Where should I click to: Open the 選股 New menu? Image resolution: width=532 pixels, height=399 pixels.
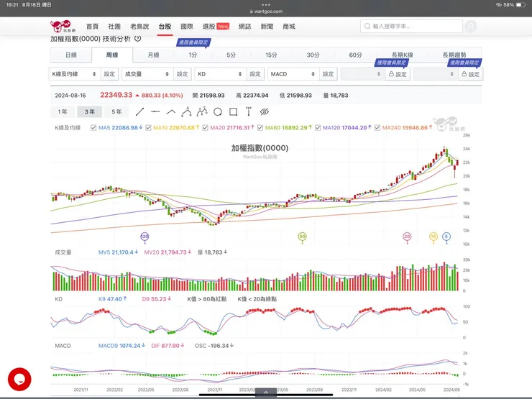(x=216, y=27)
